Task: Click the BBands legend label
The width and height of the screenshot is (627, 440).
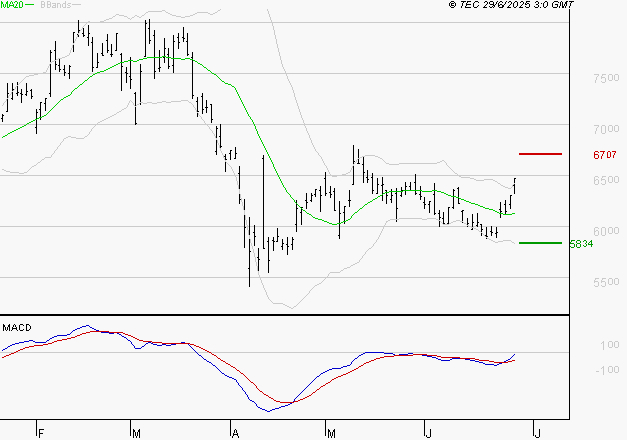Action: pos(56,5)
